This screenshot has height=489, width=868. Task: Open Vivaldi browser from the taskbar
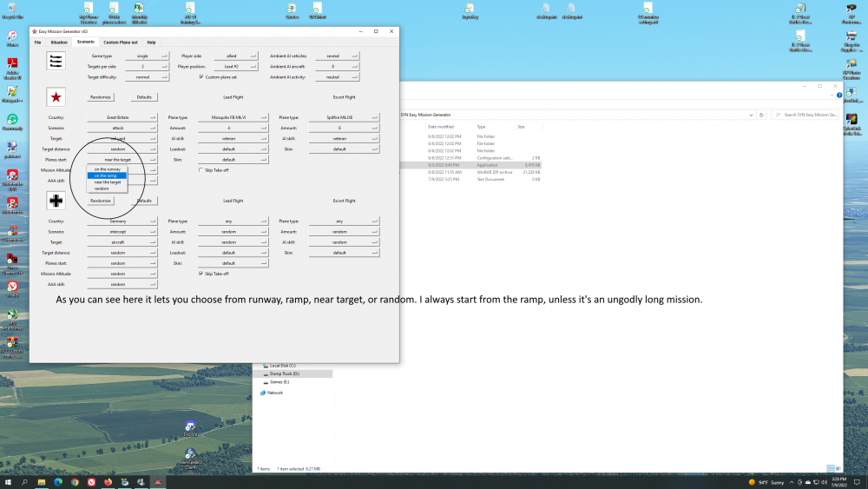pyautogui.click(x=91, y=481)
